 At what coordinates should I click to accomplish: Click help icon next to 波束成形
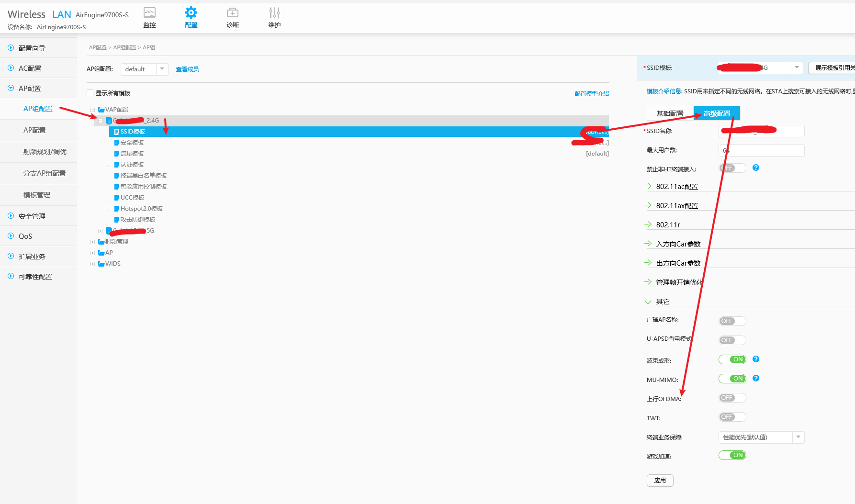point(756,359)
